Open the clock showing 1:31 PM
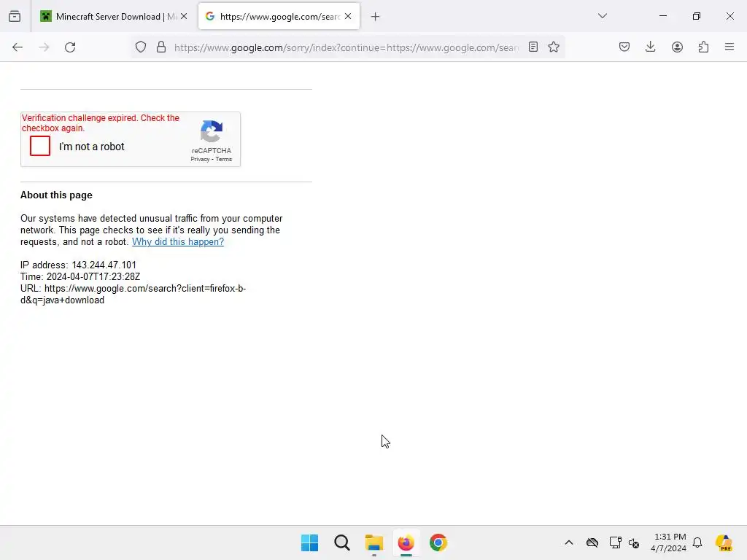 point(669,542)
